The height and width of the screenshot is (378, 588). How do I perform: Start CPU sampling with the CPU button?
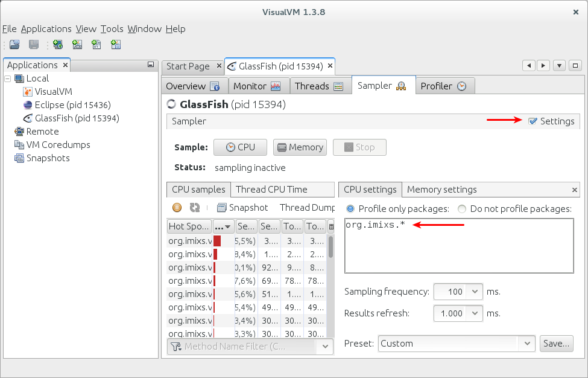(x=241, y=147)
